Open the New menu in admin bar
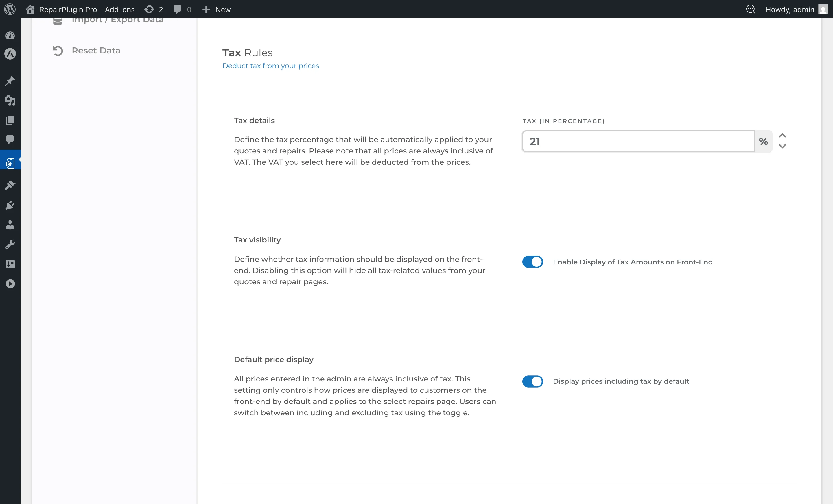 [216, 10]
